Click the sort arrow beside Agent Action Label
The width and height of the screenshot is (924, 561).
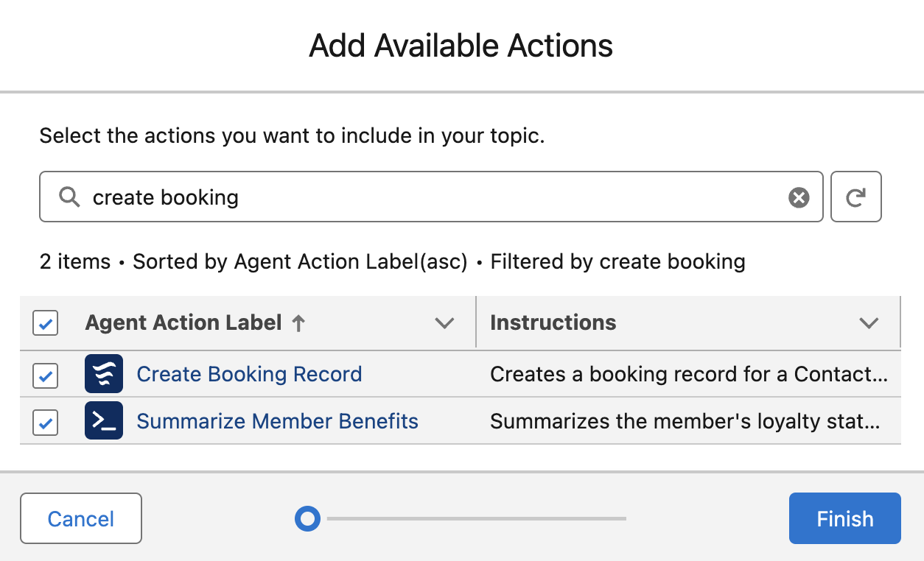298,323
